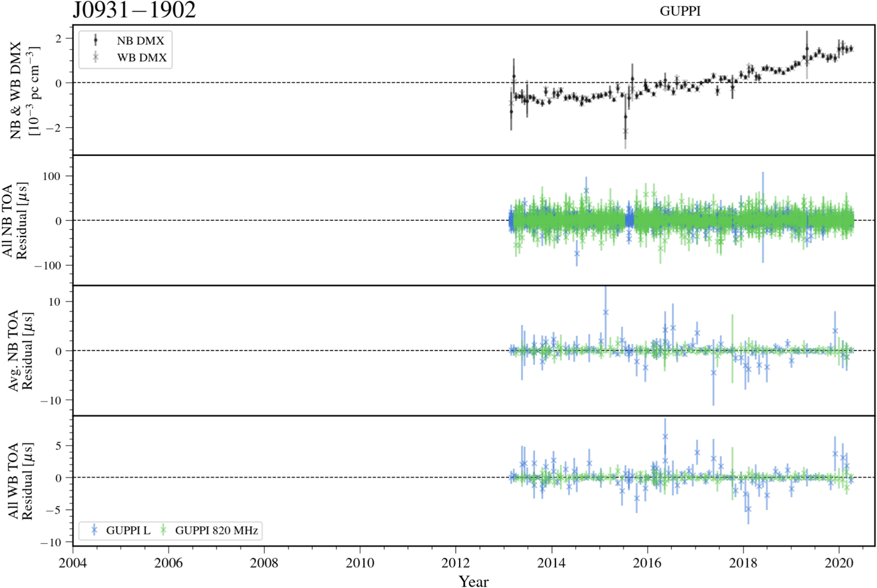Click the GUPPI L blue legend marker

(x=95, y=530)
